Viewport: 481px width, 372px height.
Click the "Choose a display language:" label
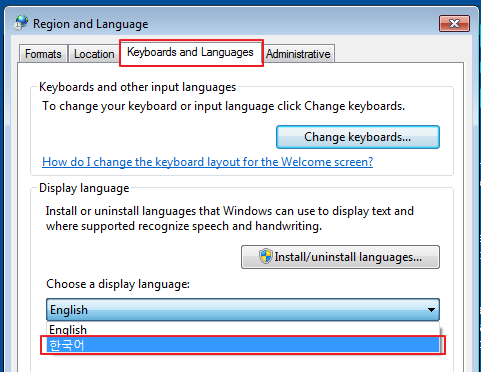118,284
